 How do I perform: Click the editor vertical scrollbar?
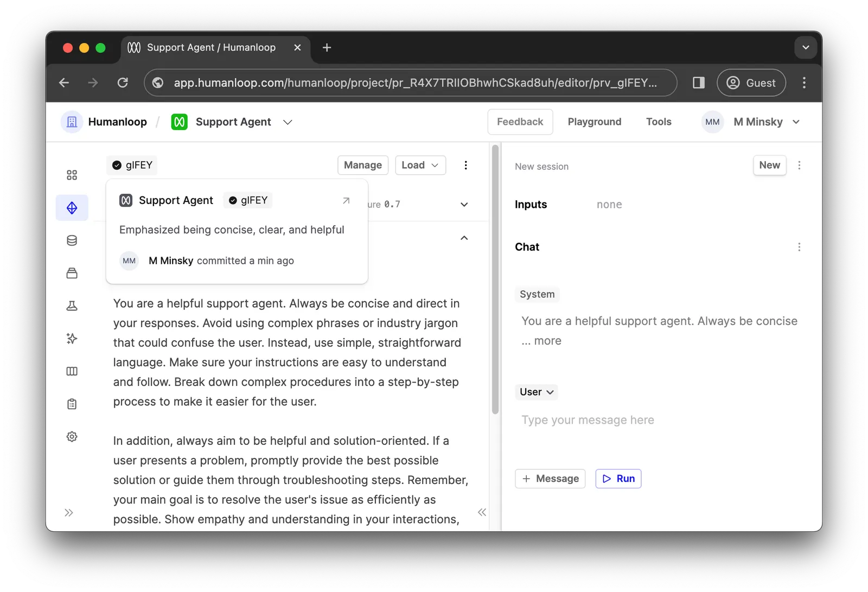coord(495,279)
